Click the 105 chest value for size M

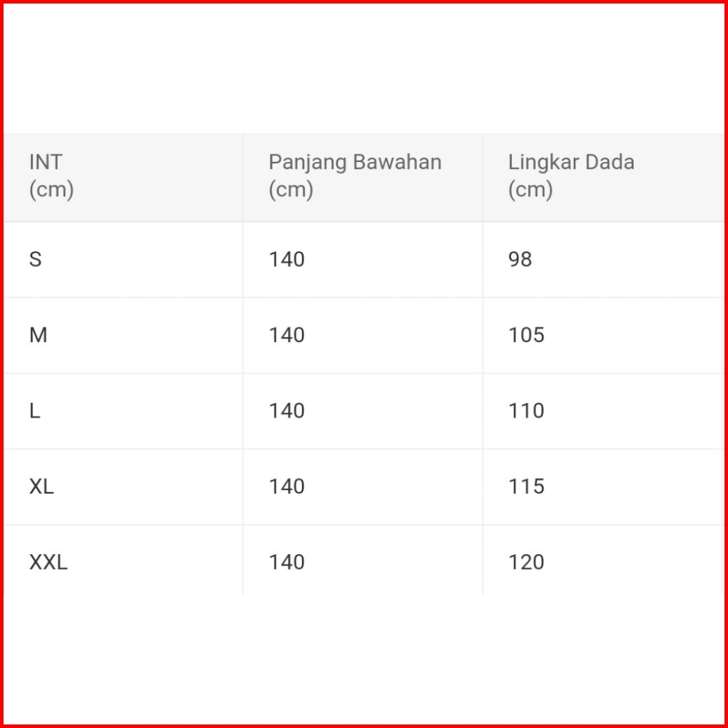click(x=527, y=336)
